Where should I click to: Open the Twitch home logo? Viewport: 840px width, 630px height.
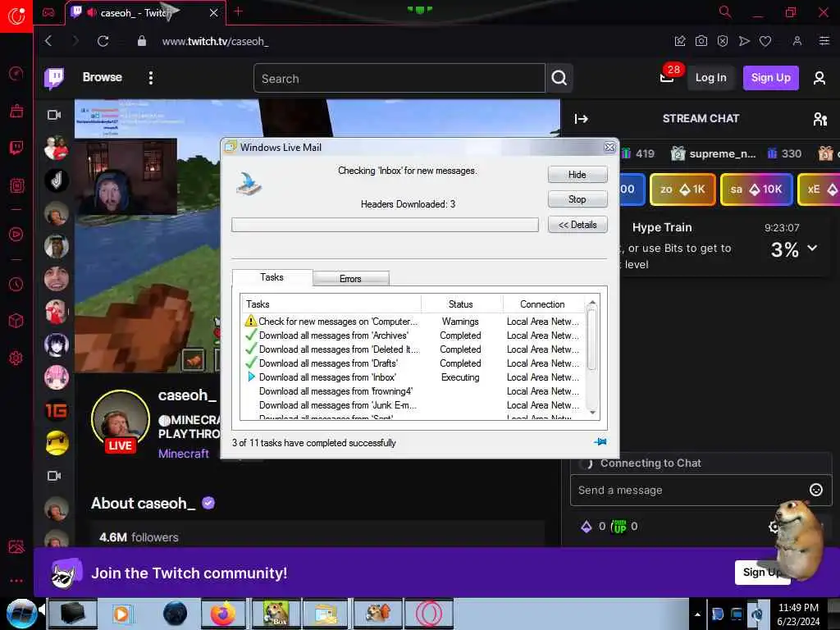(x=54, y=78)
